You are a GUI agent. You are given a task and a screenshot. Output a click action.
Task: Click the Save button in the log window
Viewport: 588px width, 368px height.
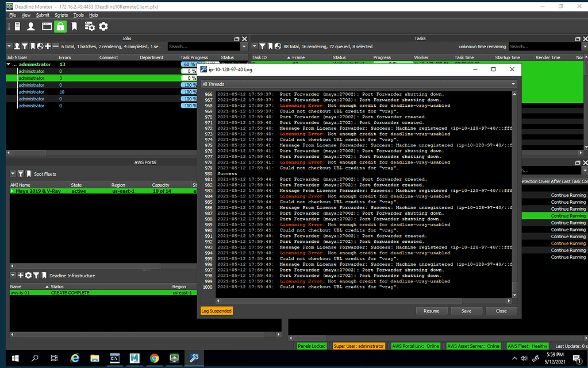click(x=466, y=310)
